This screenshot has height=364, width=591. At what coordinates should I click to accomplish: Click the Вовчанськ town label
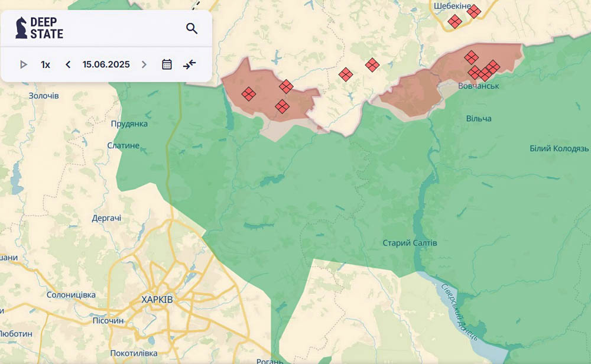point(479,86)
